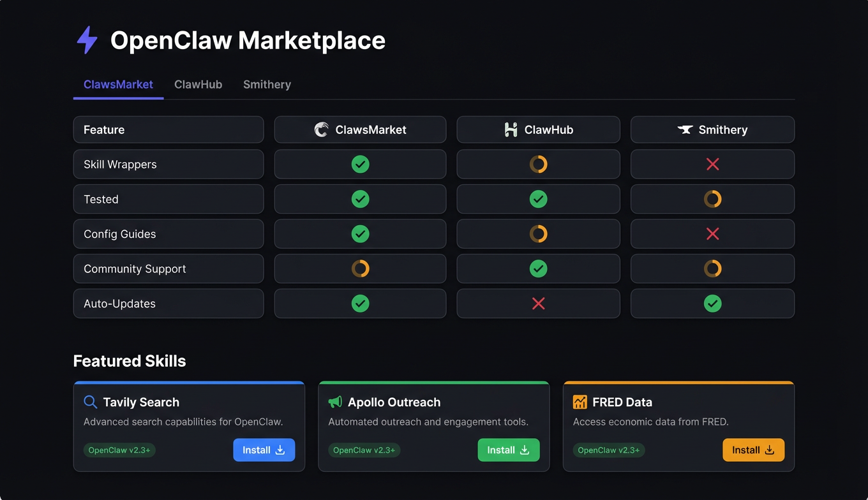Screen dimensions: 868x500
Task: Switch to the ClawHub tab
Action: click(198, 85)
